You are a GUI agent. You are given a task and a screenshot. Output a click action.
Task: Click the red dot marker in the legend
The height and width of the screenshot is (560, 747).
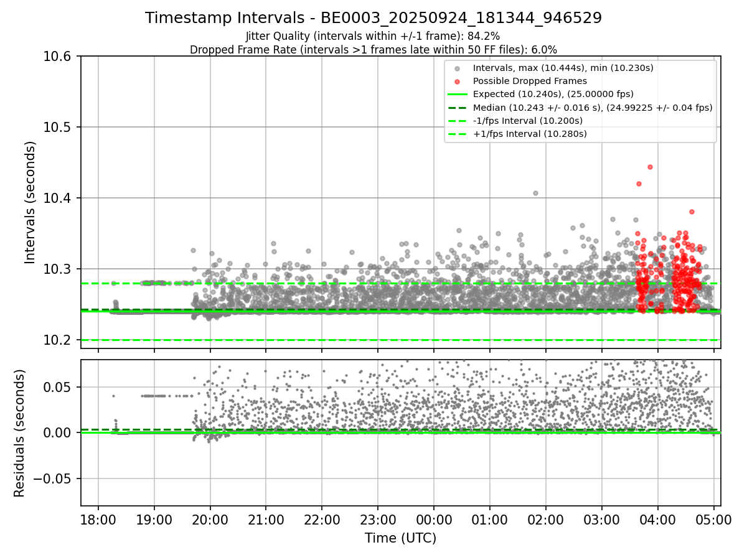pos(458,82)
